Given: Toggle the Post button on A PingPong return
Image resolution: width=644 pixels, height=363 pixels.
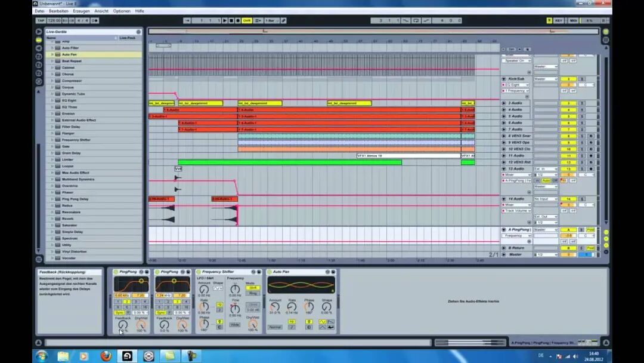Looking at the screenshot, I should tap(590, 230).
